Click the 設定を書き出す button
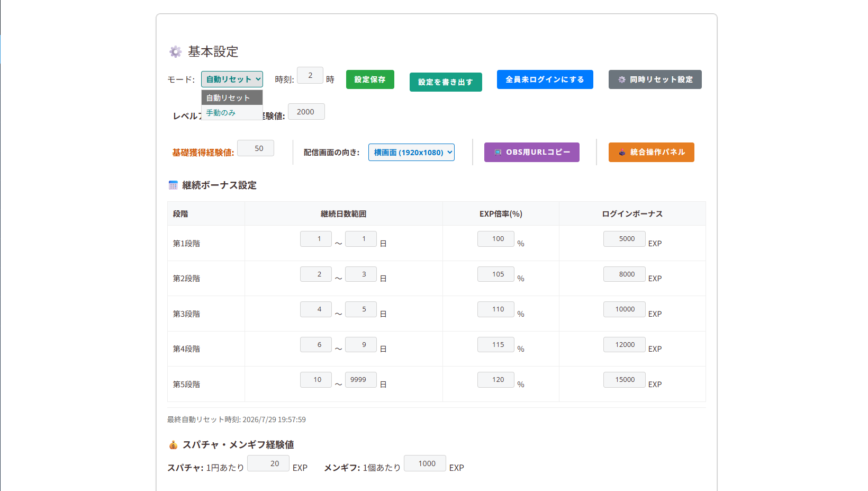868x491 pixels. pyautogui.click(x=446, y=82)
